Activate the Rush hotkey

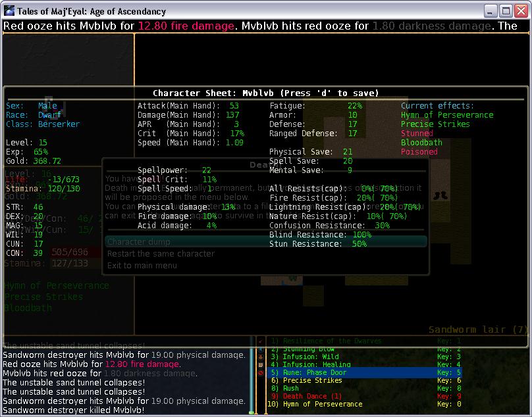click(x=364, y=388)
